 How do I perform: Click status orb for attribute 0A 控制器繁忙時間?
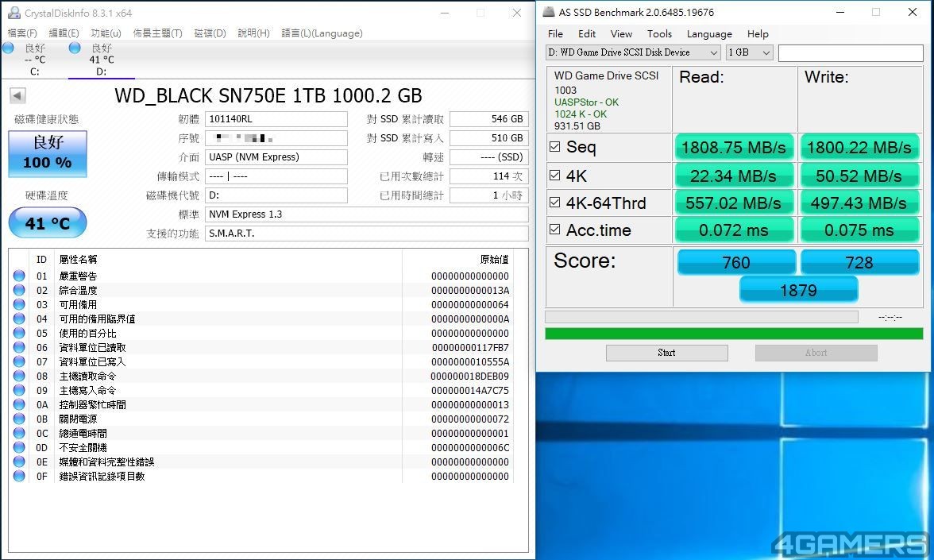19,404
